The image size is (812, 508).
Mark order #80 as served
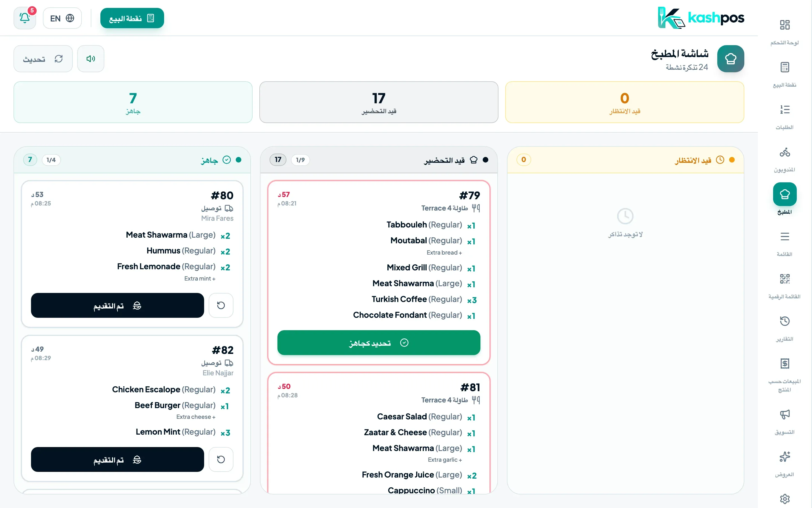pos(118,305)
